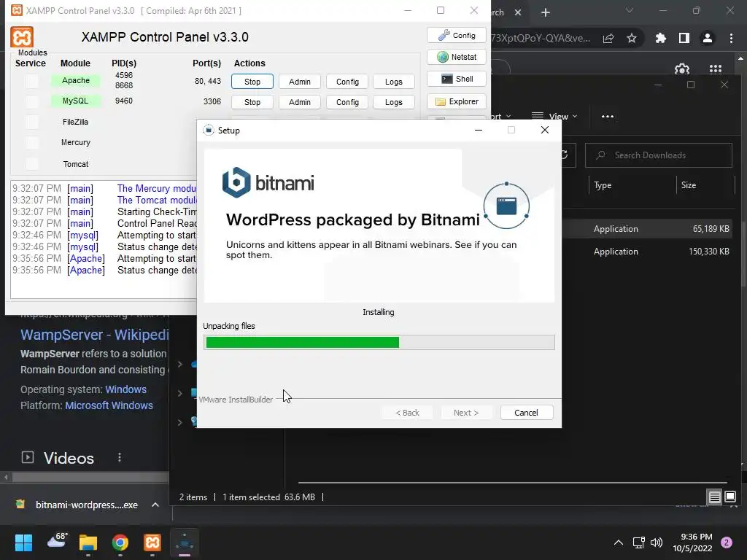The image size is (747, 560).
Task: Expand the View dropdown in Explorer
Action: click(554, 116)
